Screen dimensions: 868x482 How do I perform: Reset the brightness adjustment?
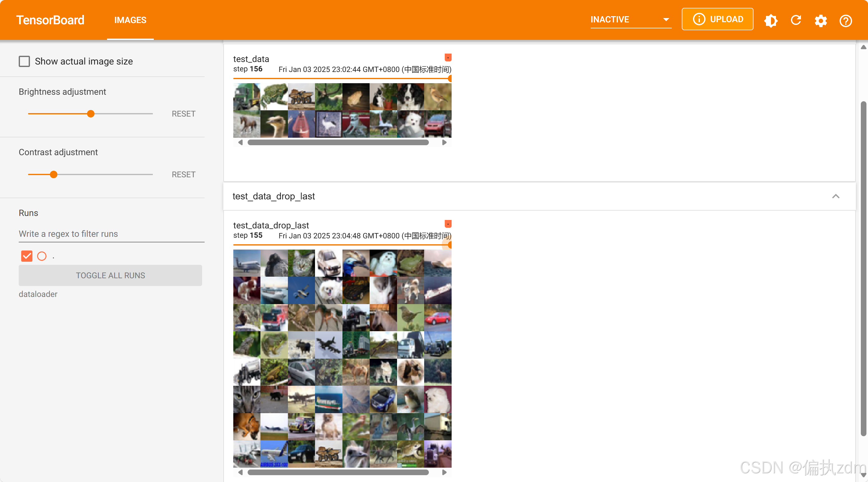[184, 114]
